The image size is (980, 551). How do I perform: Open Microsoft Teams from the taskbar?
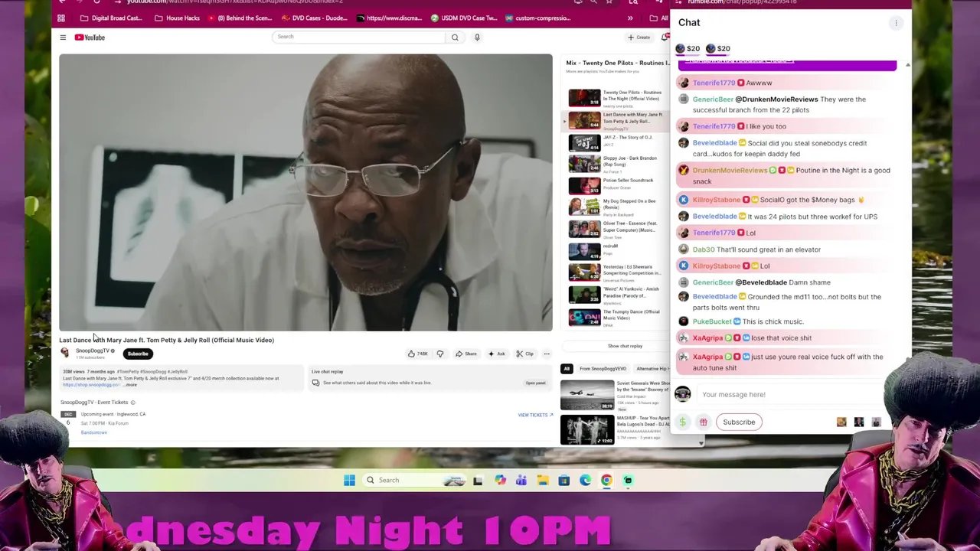click(521, 480)
